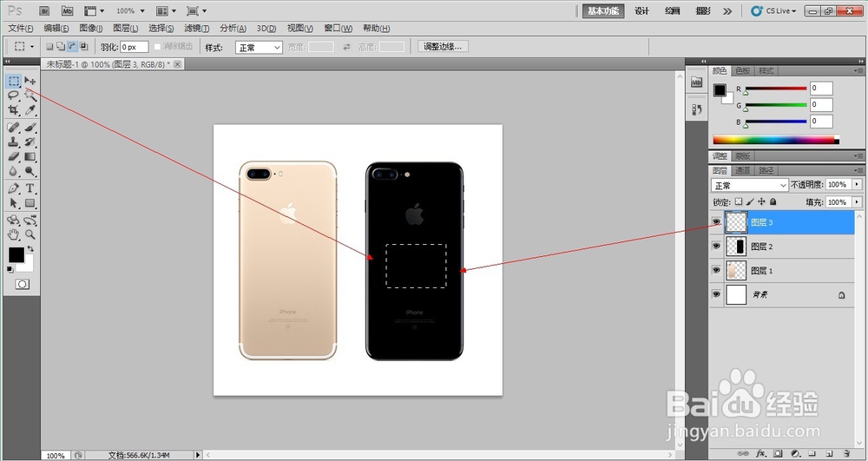Toggle lock all

pos(773,202)
